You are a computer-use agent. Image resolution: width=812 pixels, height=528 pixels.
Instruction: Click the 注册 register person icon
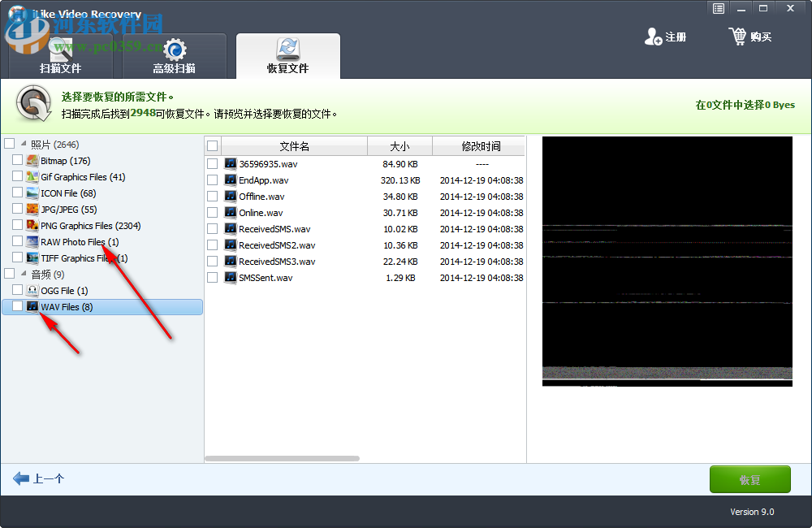tap(654, 36)
